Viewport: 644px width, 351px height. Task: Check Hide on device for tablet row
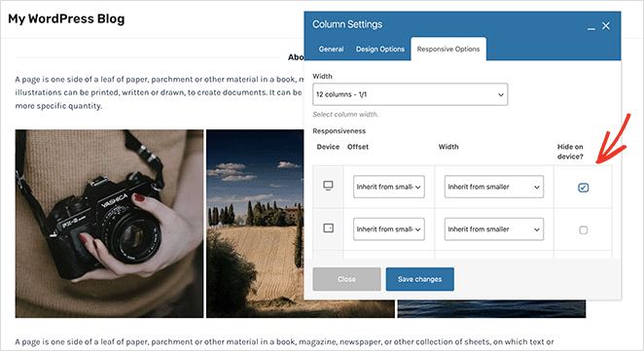pyautogui.click(x=583, y=229)
